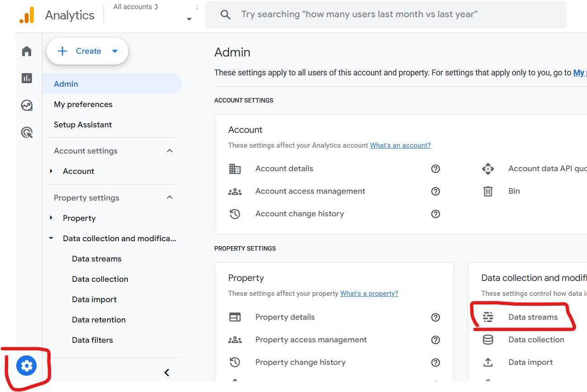
Task: Click the Bin trash can icon
Action: 488,191
